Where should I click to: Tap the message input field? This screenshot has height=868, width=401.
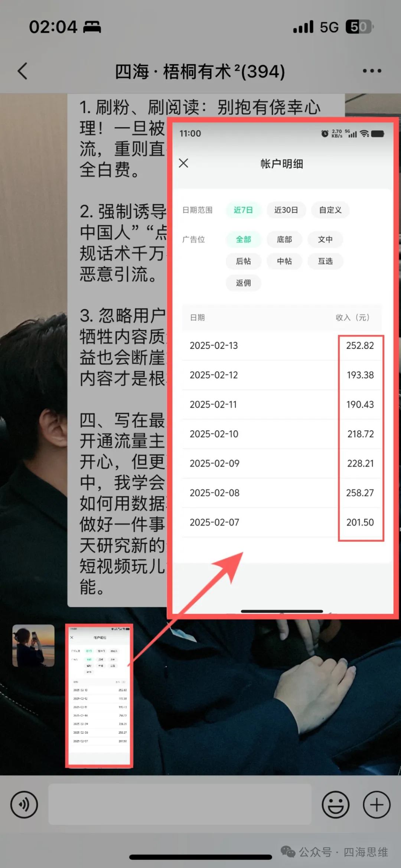pyautogui.click(x=180, y=804)
